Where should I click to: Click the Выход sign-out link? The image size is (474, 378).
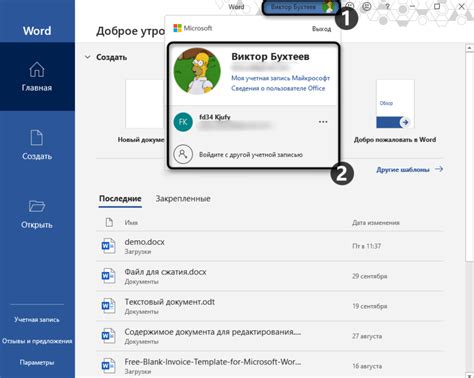pos(322,29)
